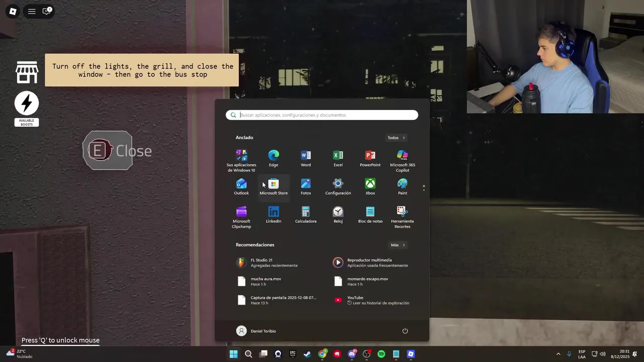Viewport: 644px width, 362px height.
Task: Open Roblox logo menu in game
Action: pos(13,11)
